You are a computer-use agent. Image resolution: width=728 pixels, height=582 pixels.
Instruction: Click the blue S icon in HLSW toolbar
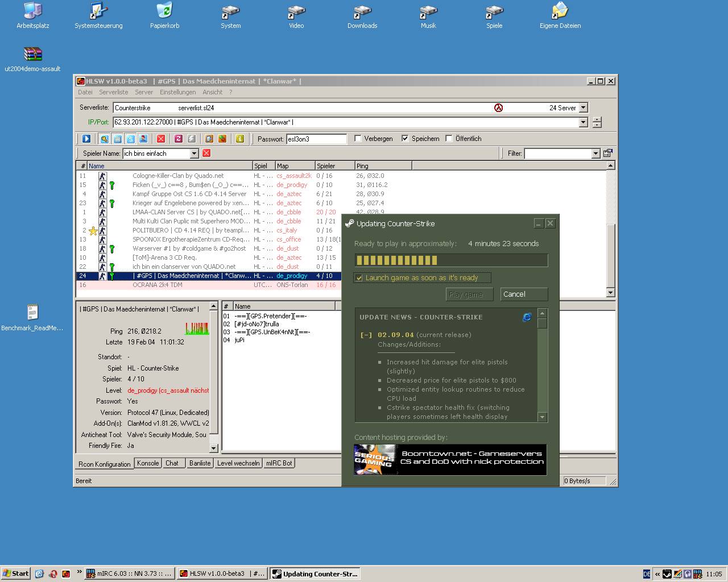[x=130, y=139]
